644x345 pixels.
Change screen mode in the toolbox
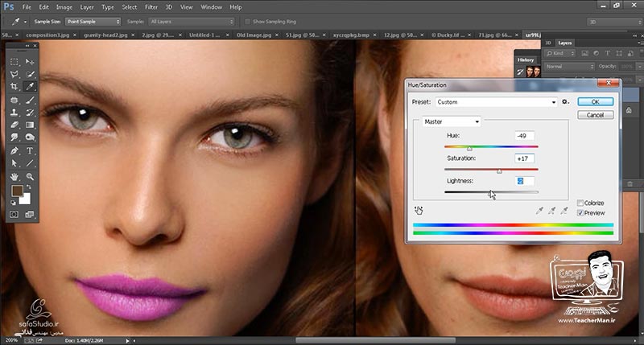tap(30, 215)
